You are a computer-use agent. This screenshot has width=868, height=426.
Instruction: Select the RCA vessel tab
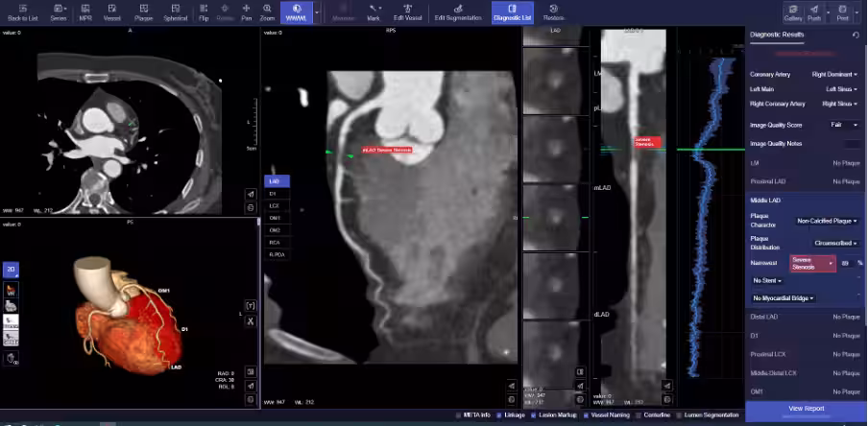[x=275, y=243]
